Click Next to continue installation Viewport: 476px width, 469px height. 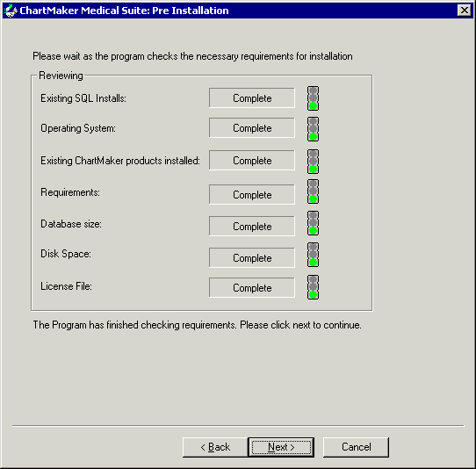coord(281,447)
